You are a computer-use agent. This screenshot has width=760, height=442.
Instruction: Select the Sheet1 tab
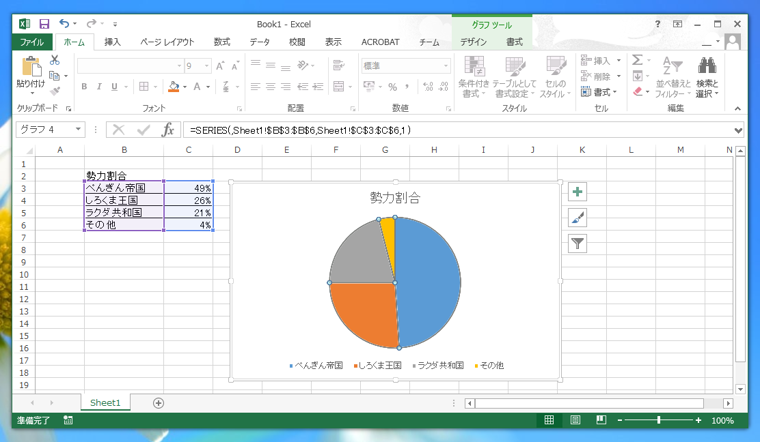coord(105,402)
